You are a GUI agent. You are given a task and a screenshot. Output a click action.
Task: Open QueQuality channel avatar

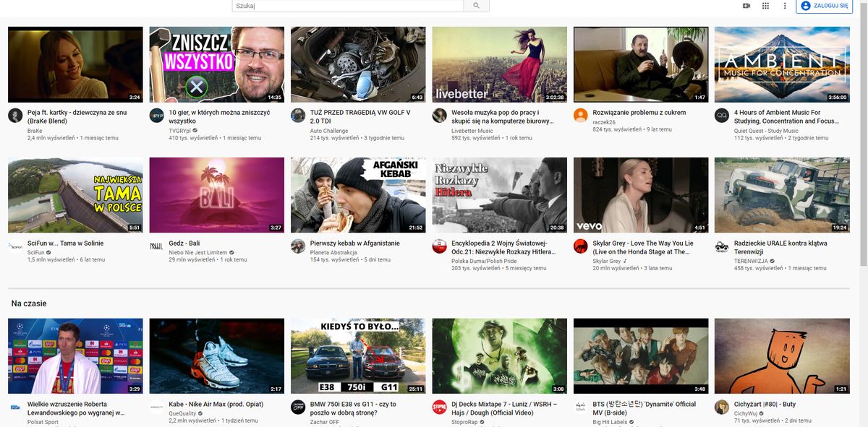156,407
